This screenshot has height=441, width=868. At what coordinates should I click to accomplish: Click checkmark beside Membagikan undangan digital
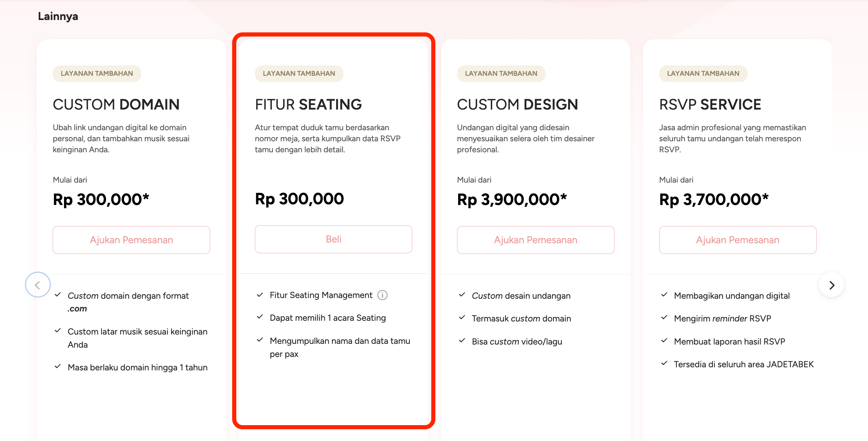[x=664, y=295]
